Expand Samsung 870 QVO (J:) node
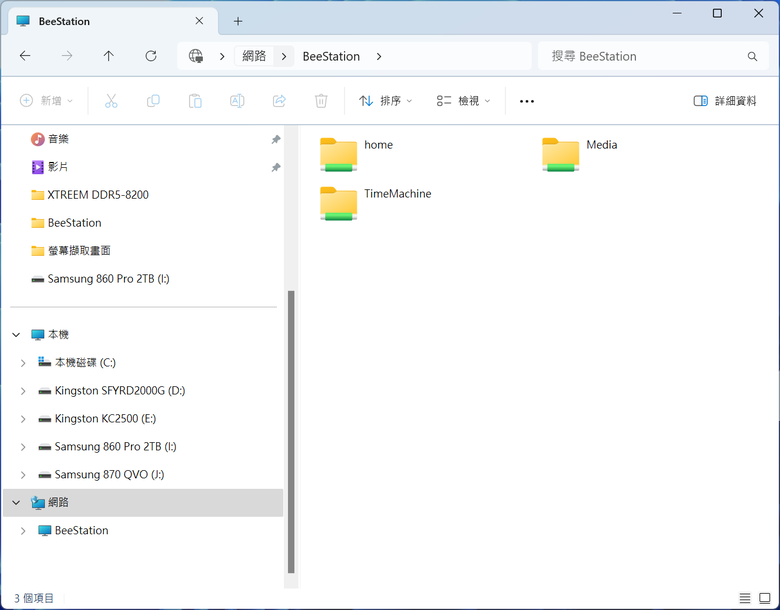 23,475
